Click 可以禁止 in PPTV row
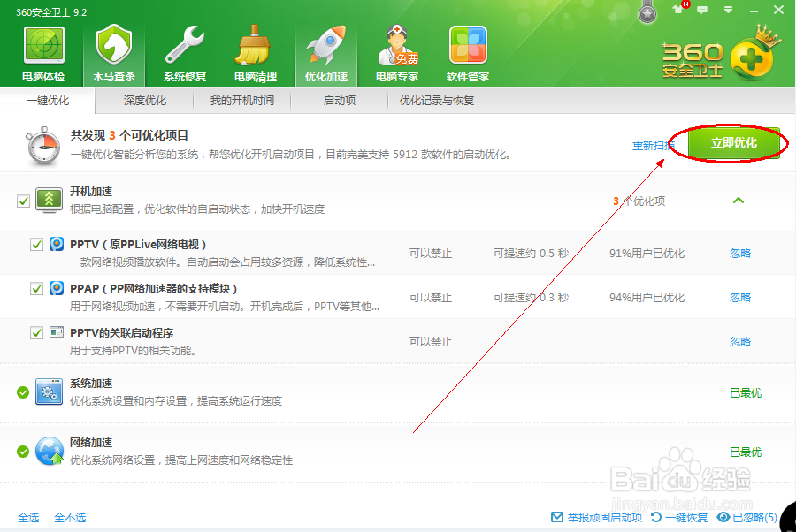 pos(431,253)
